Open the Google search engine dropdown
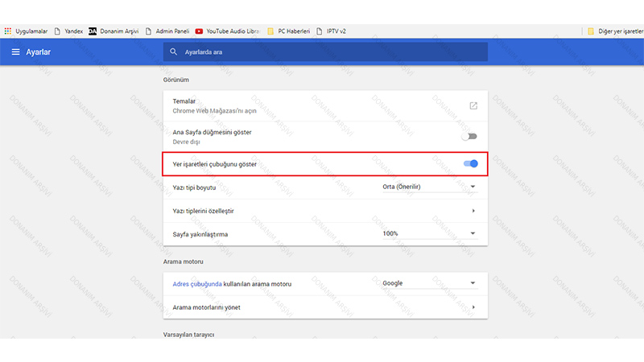The width and height of the screenshot is (644, 362). 430,283
